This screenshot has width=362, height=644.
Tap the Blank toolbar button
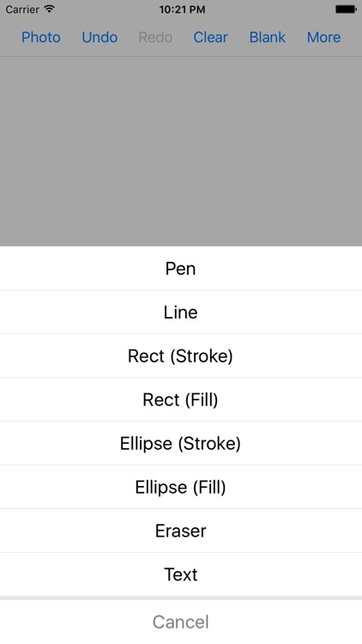267,38
